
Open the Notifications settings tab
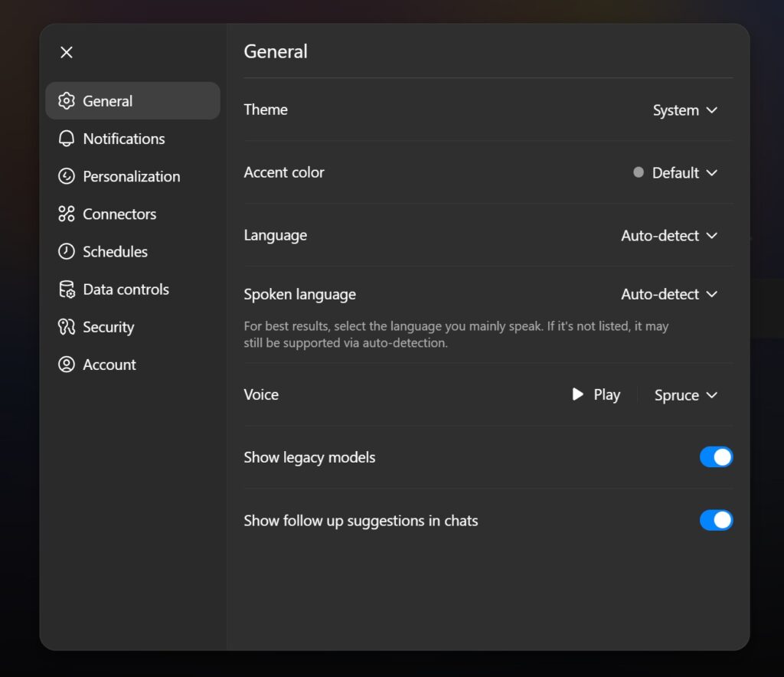click(124, 139)
